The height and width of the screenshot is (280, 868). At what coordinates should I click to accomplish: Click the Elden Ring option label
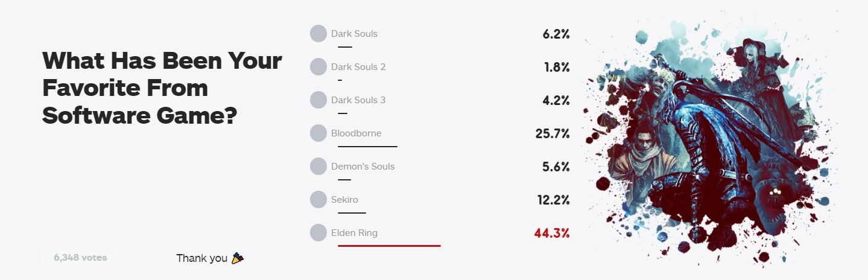(x=354, y=233)
